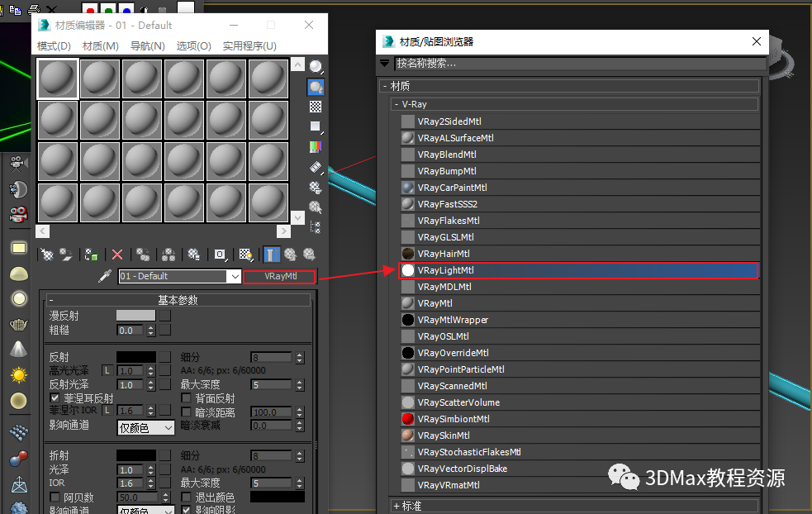Click the red X Reset Material icon
812x514 pixels.
117,255
